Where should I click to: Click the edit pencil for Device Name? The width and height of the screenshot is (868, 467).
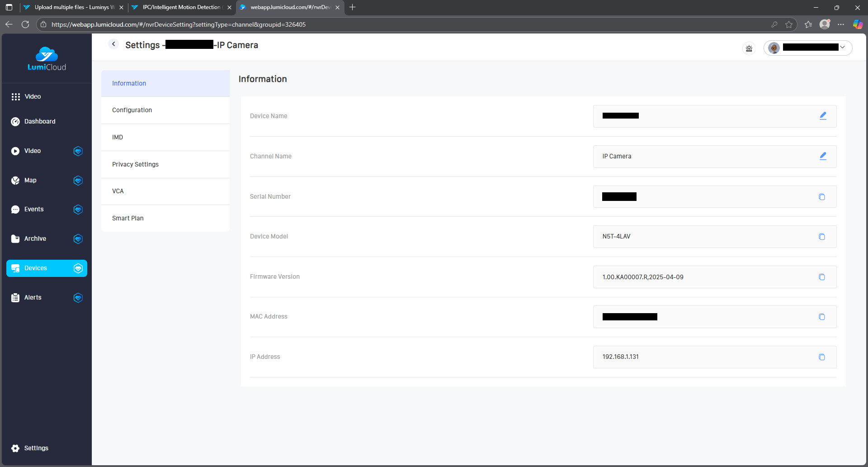coord(823,116)
